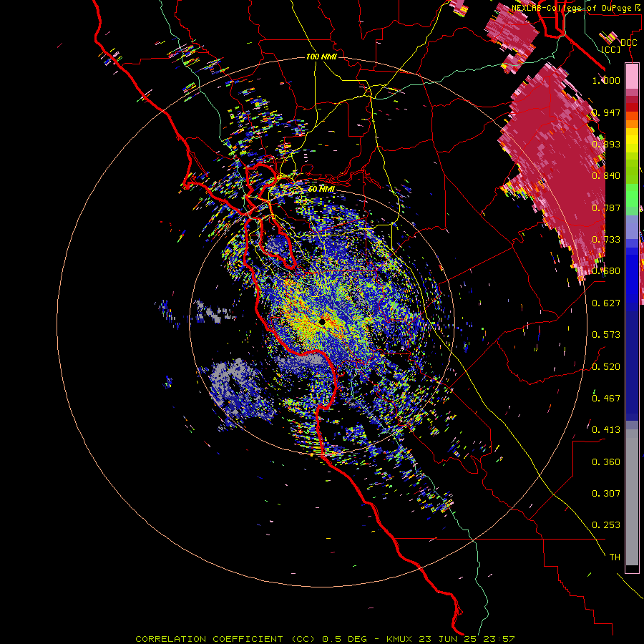This screenshot has width=644, height=644.
Task: Select the 0.627 value on the legend
Action: pos(606,303)
